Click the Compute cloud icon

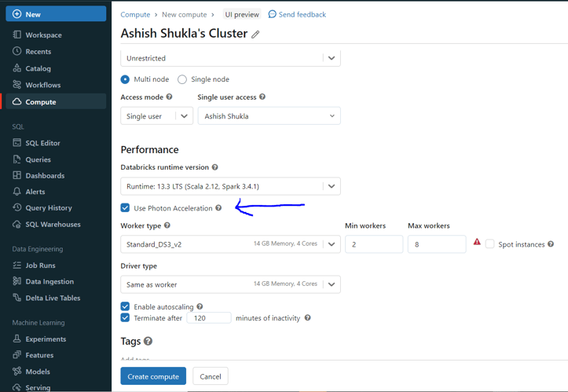tap(16, 102)
